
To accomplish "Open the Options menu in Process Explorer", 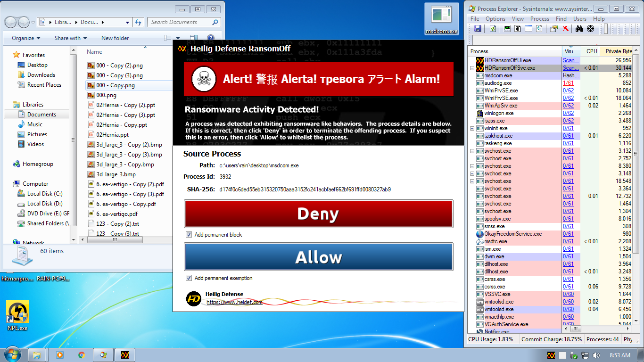I will pos(495,19).
